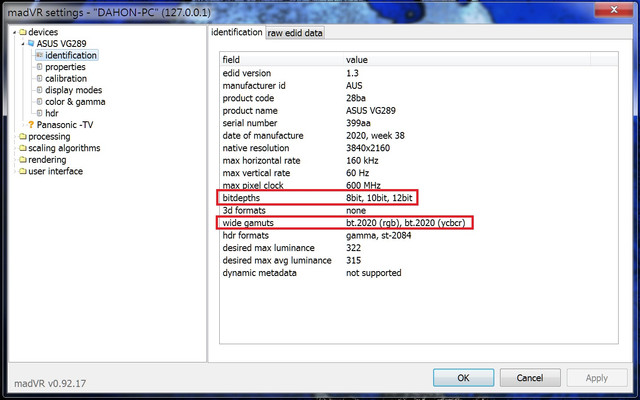The image size is (640, 400).
Task: Select the hdr formats row
Action: tap(419, 235)
